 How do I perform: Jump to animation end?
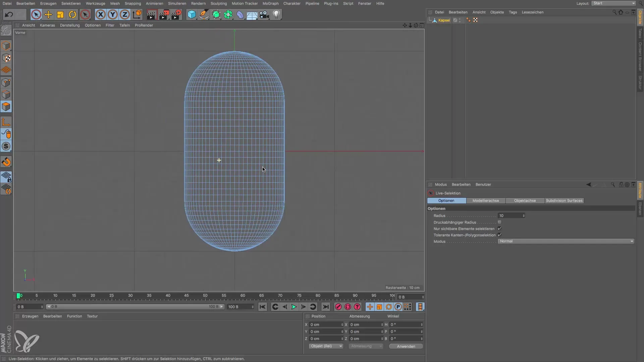pyautogui.click(x=325, y=307)
